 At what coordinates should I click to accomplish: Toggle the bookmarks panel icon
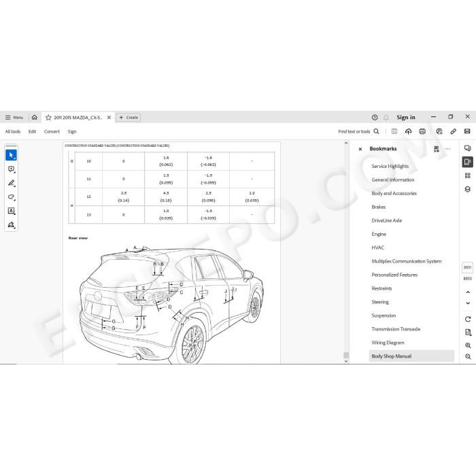pyautogui.click(x=468, y=162)
